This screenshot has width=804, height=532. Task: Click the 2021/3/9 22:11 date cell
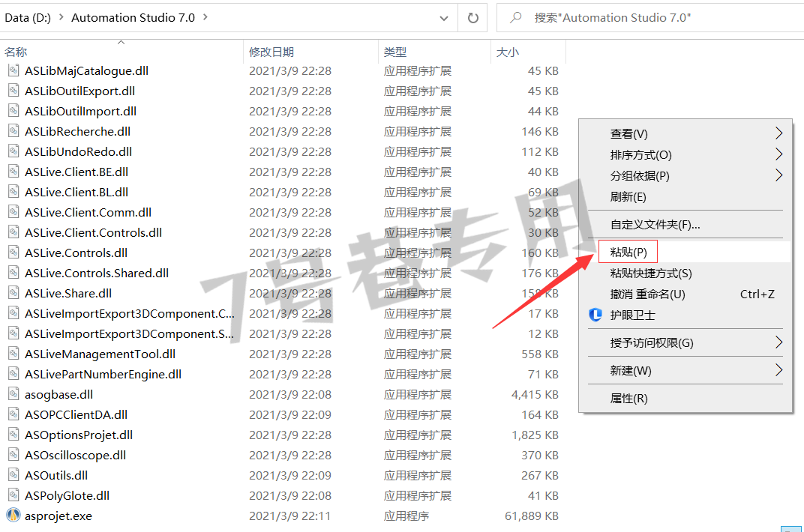click(289, 516)
